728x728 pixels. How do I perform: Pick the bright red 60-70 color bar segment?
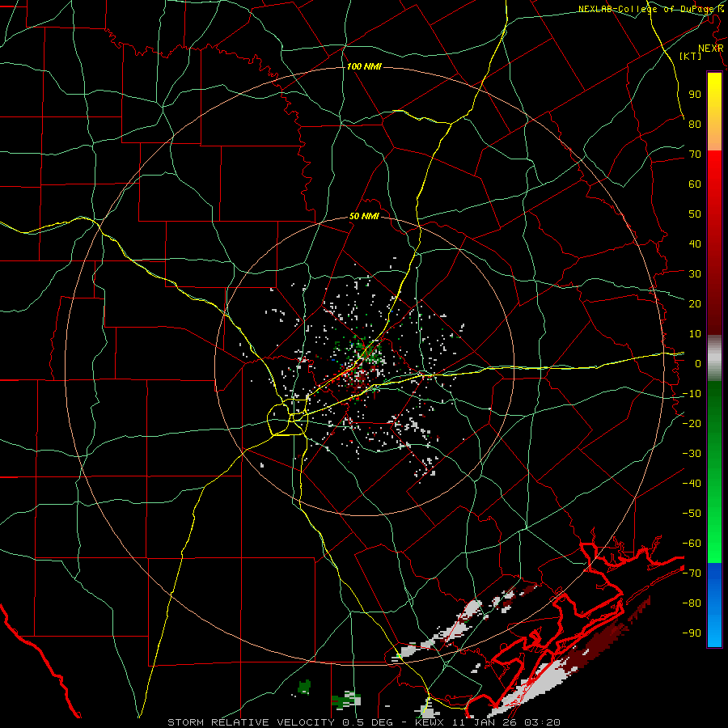714,167
